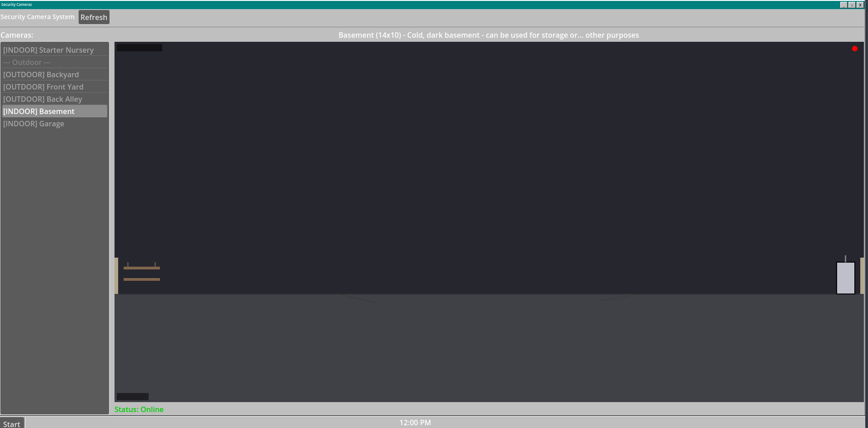Click the wooden shelf in the basement feed

click(141, 273)
